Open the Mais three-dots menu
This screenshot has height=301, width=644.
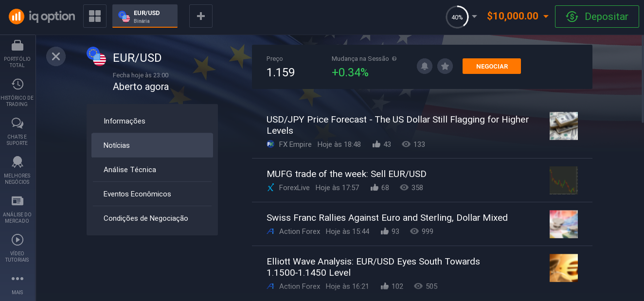pyautogui.click(x=18, y=284)
